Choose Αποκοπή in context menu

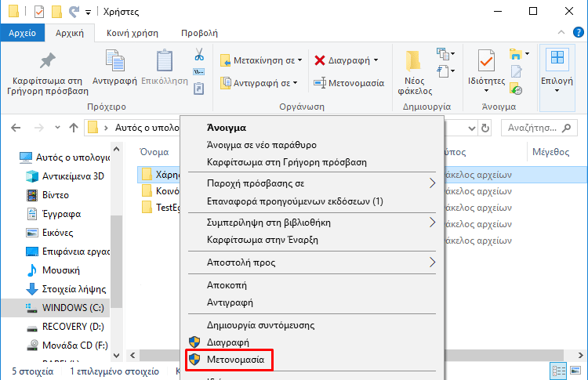(x=311, y=285)
